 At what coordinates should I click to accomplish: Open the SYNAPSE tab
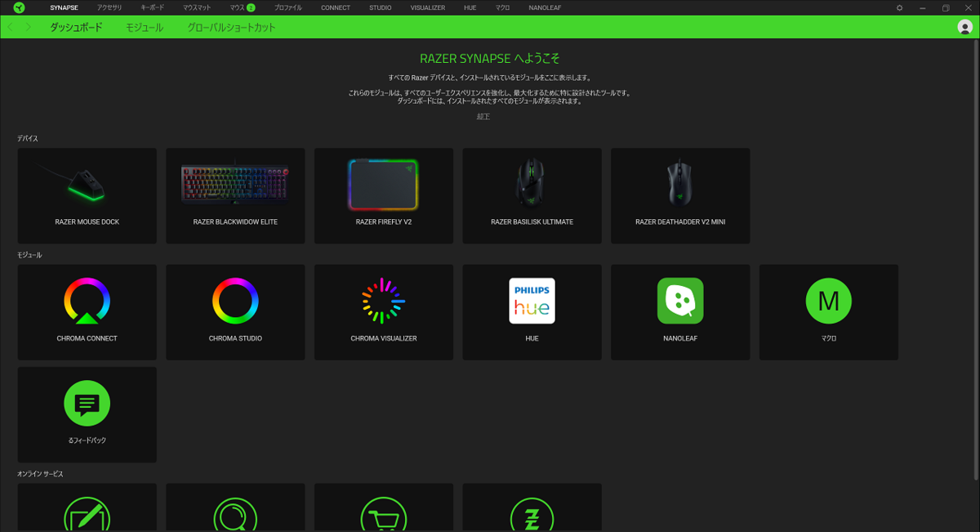65,7
